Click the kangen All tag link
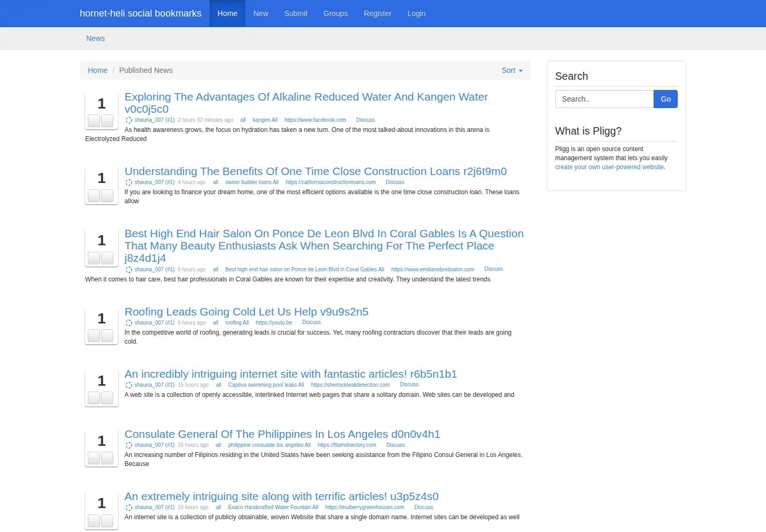 click(x=265, y=120)
